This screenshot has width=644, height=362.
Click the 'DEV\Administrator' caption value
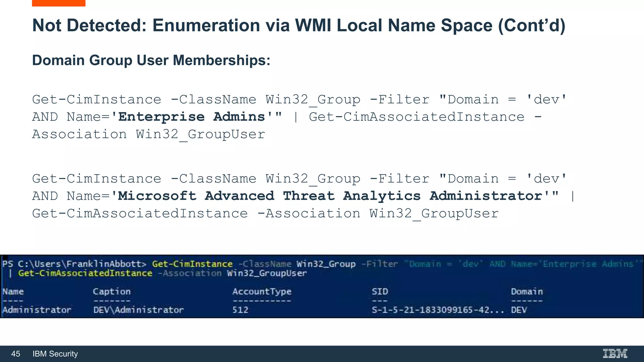[138, 310]
